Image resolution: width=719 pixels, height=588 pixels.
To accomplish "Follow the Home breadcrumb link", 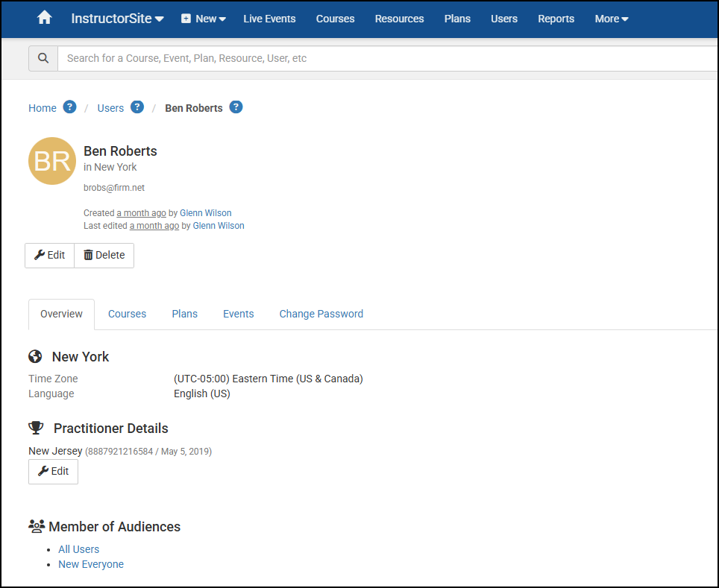I will pyautogui.click(x=43, y=108).
